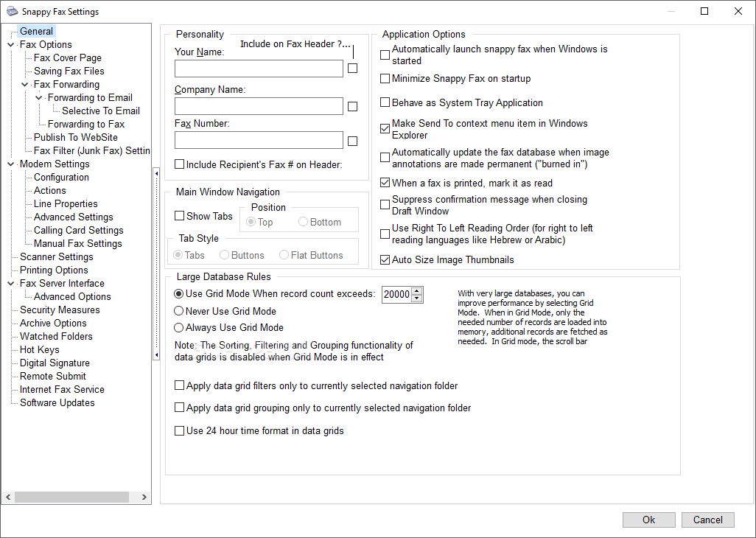The image size is (756, 538).
Task: Click the Snappy Fax title bar icon
Action: pos(12,11)
